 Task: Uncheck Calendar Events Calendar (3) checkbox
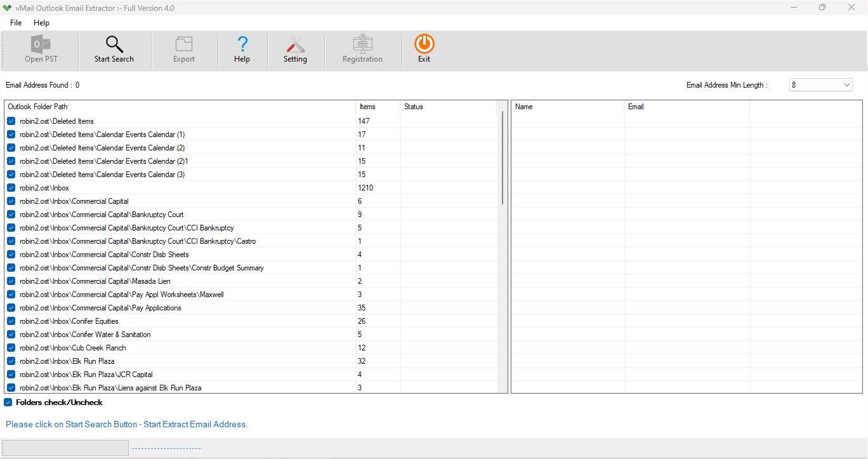coord(11,175)
